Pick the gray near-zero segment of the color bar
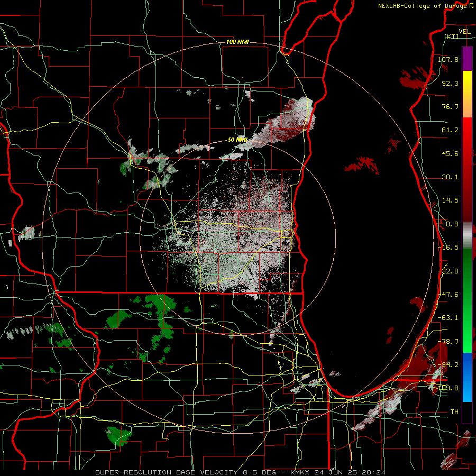 click(467, 235)
